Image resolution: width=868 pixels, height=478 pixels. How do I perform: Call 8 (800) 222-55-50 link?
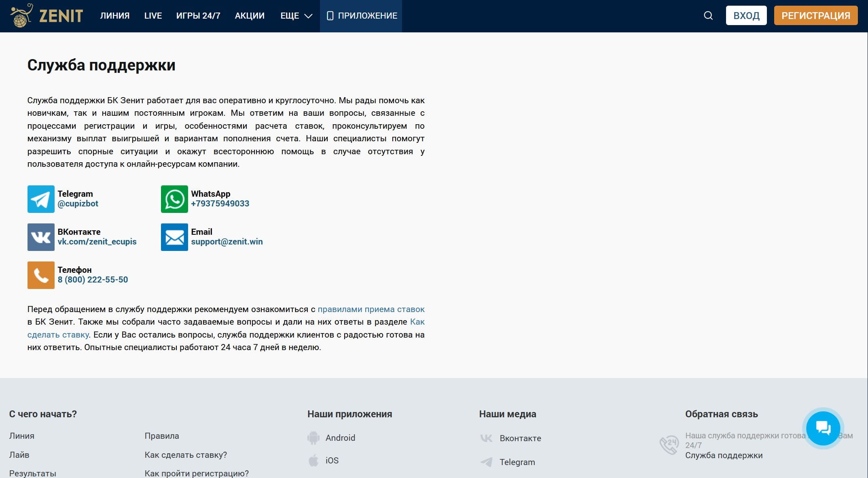(x=93, y=280)
